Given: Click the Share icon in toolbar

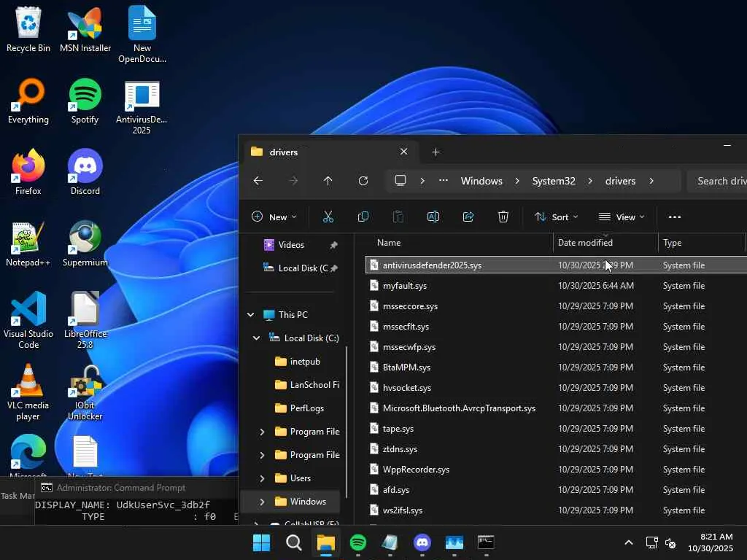Looking at the screenshot, I should tap(468, 217).
